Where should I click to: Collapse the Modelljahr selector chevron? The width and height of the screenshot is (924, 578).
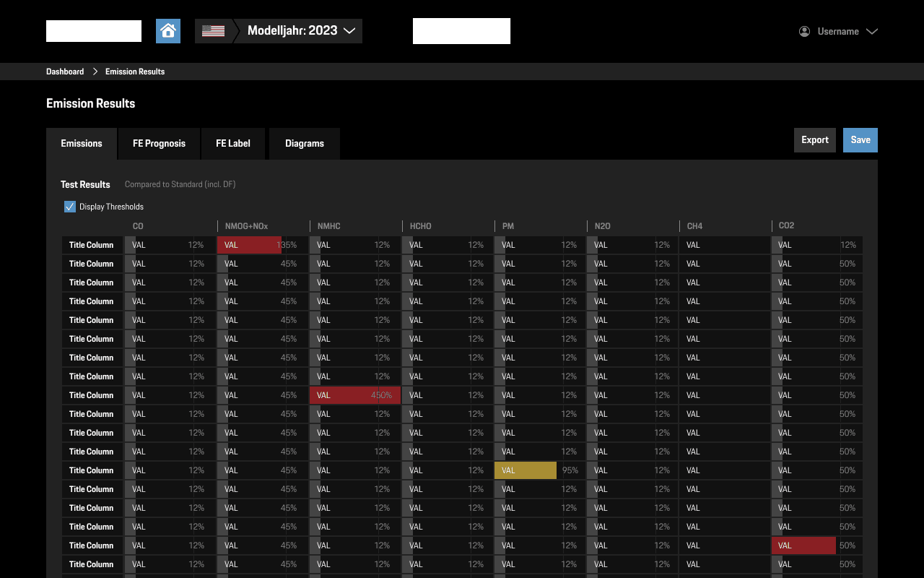click(350, 30)
